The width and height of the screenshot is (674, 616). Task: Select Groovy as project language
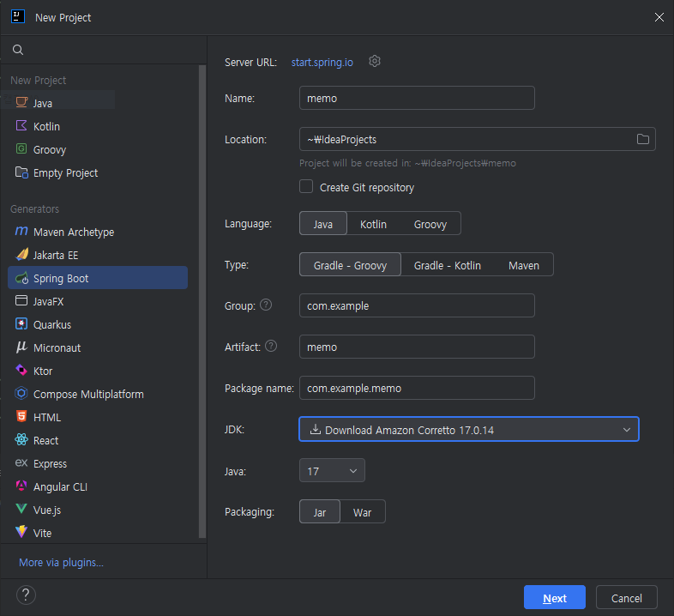(430, 224)
